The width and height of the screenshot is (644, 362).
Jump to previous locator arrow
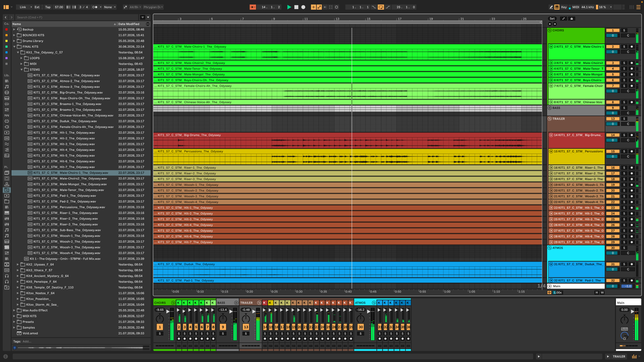[550, 24]
